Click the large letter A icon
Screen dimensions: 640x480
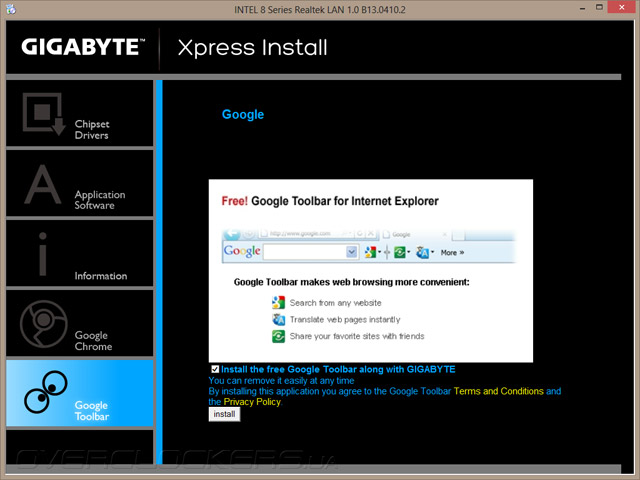click(42, 184)
